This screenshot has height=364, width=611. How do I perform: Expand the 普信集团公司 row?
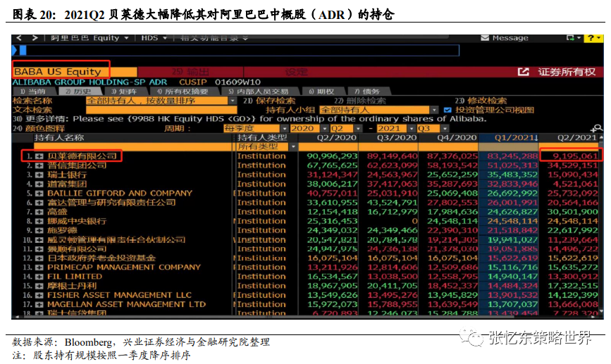click(x=39, y=165)
